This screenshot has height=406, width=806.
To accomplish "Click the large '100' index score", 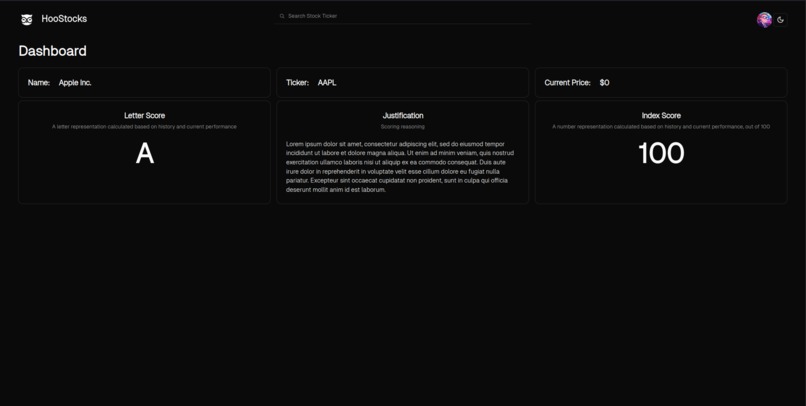I will coord(661,154).
